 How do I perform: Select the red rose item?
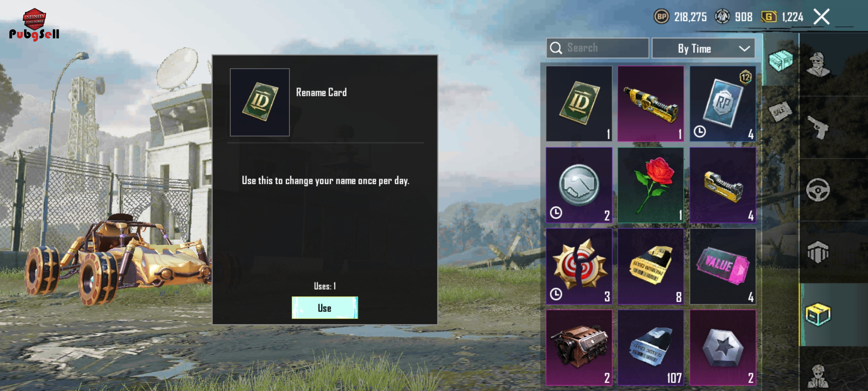[651, 185]
